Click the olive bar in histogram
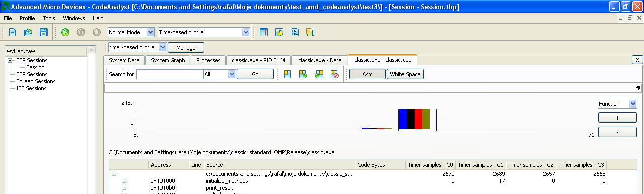The image size is (644, 194). pos(426,119)
